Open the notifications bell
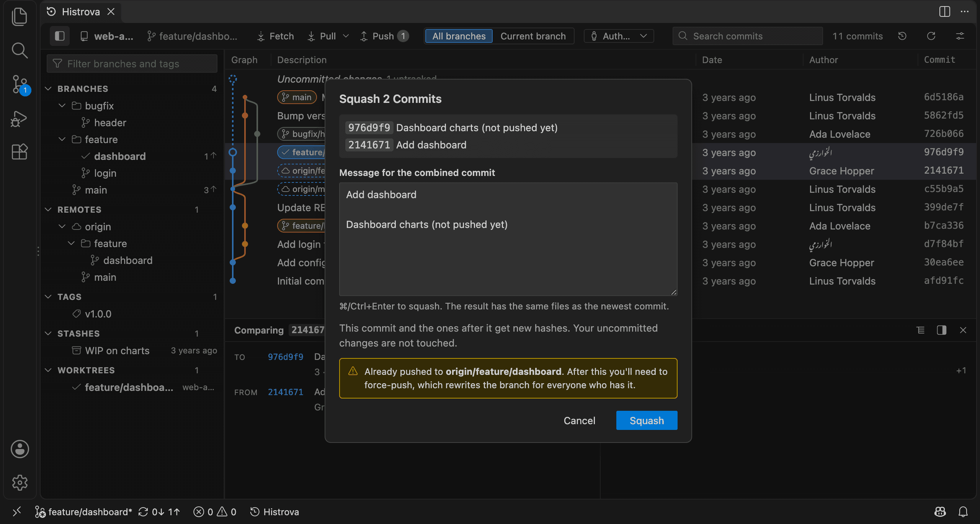980x524 pixels. (x=963, y=512)
